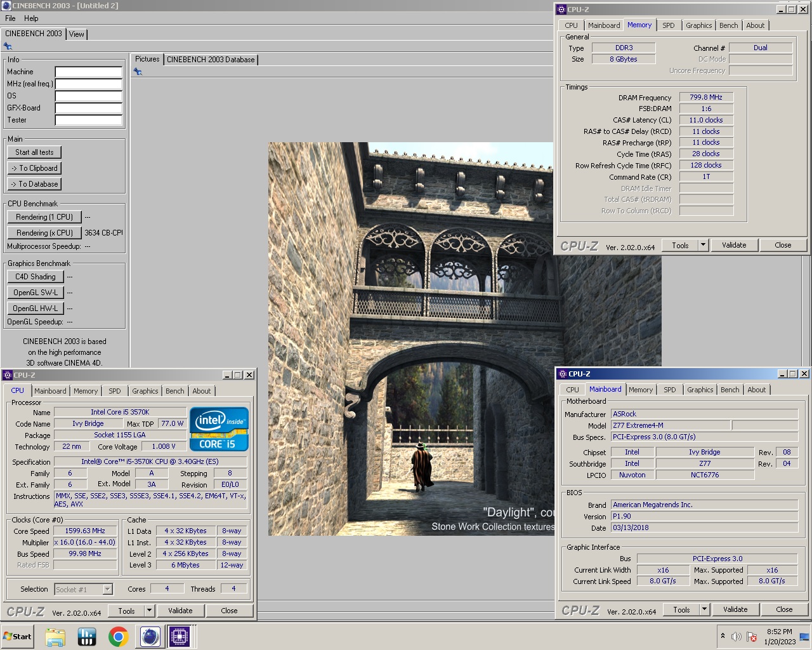The height and width of the screenshot is (650, 812).
Task: Click the pin icon under Pictures tab
Action: [138, 72]
